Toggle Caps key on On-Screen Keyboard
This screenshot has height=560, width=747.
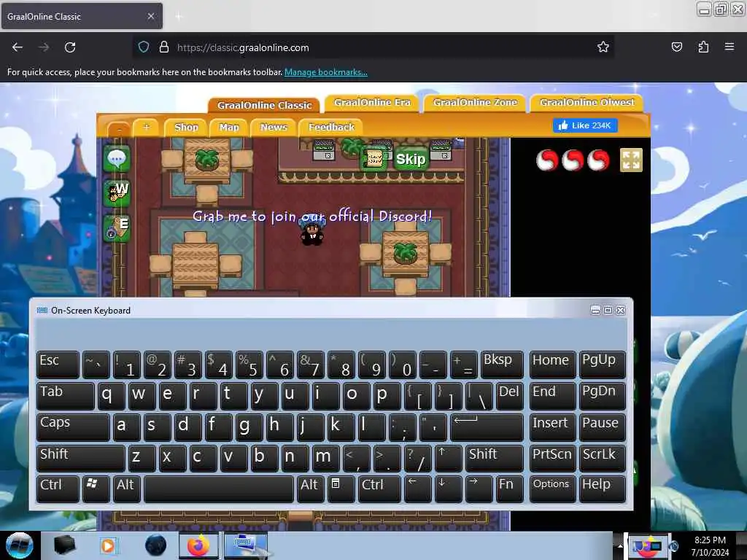[73, 427]
